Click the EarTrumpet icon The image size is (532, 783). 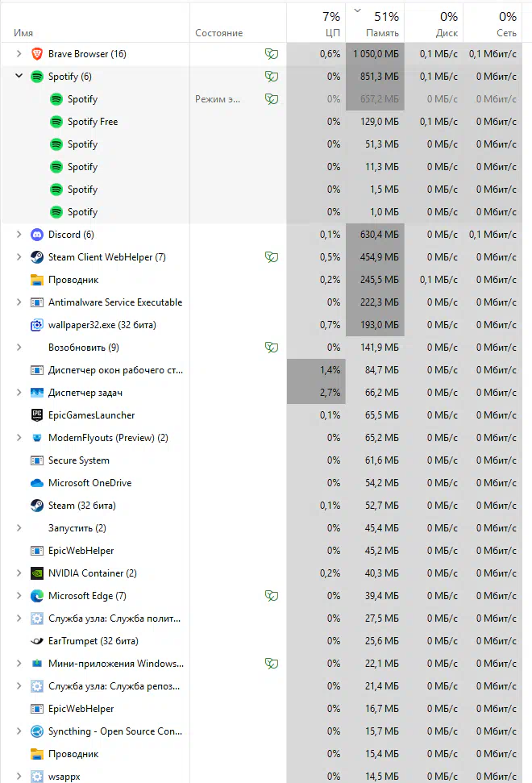click(37, 641)
